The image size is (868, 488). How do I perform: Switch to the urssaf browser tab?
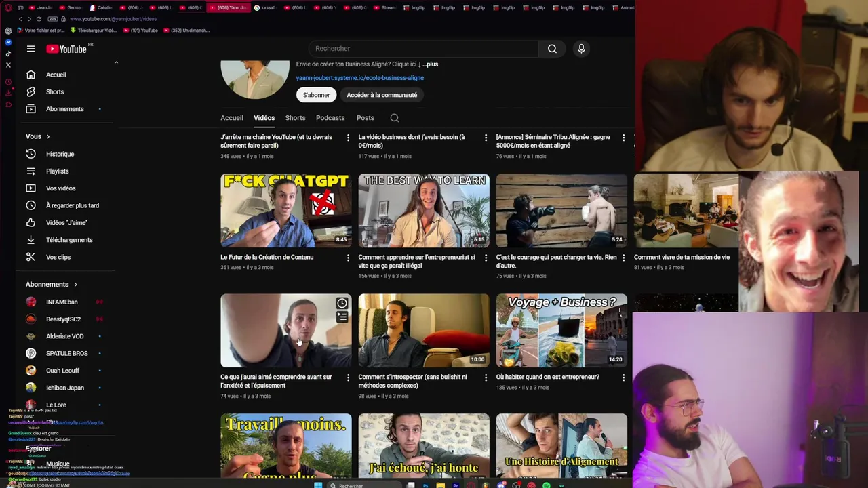(x=267, y=7)
